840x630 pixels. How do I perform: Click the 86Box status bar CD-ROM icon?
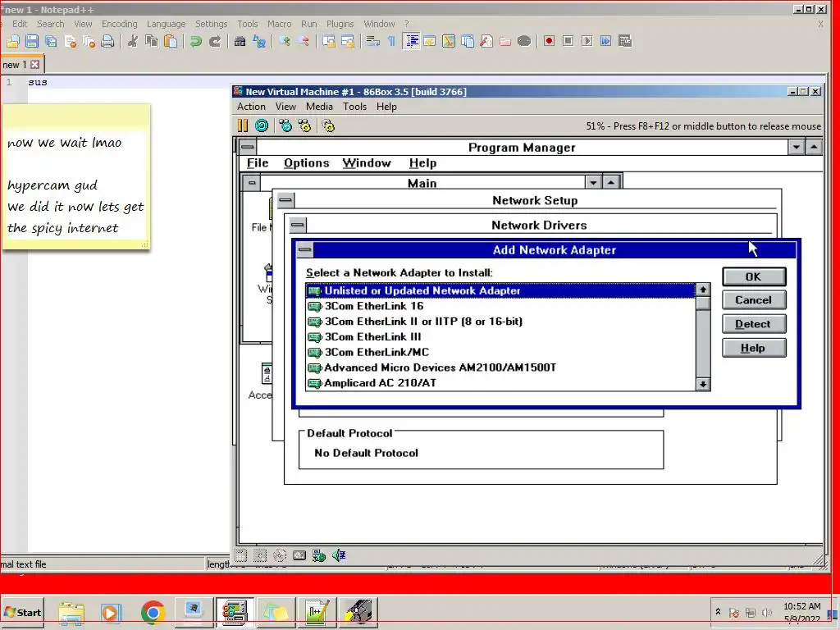280,555
